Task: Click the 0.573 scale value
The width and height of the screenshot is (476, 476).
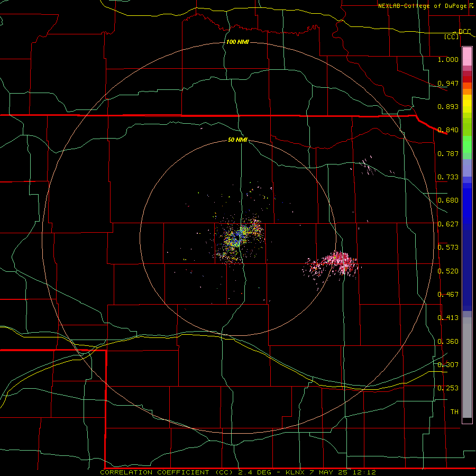Action: click(x=448, y=248)
